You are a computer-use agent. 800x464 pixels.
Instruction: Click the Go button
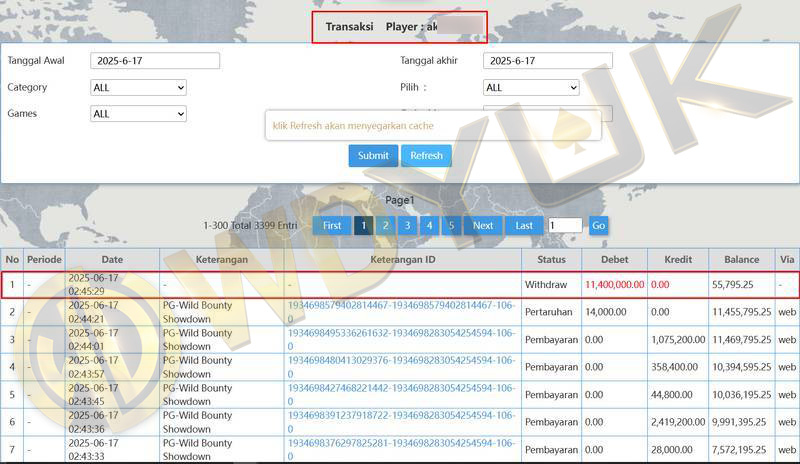pos(598,226)
